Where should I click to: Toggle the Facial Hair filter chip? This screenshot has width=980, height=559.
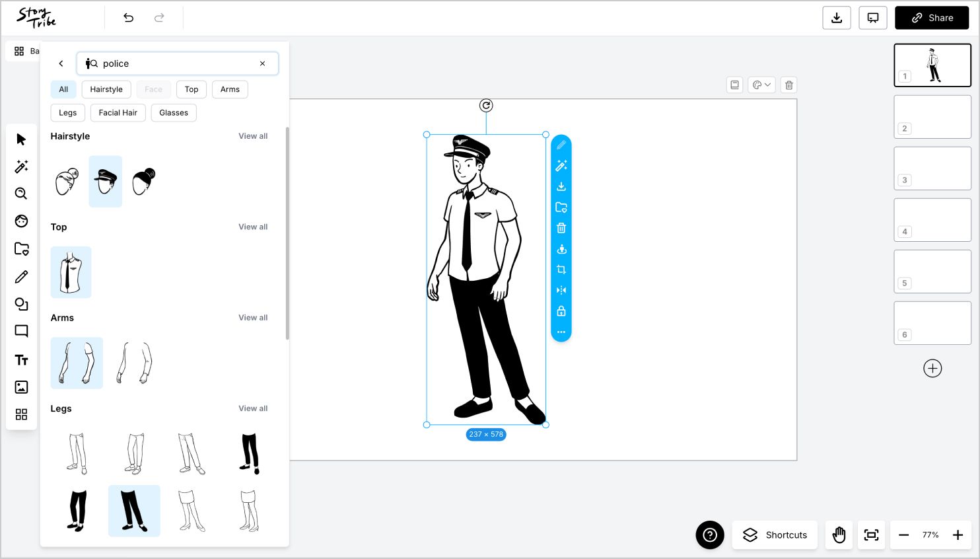click(118, 112)
